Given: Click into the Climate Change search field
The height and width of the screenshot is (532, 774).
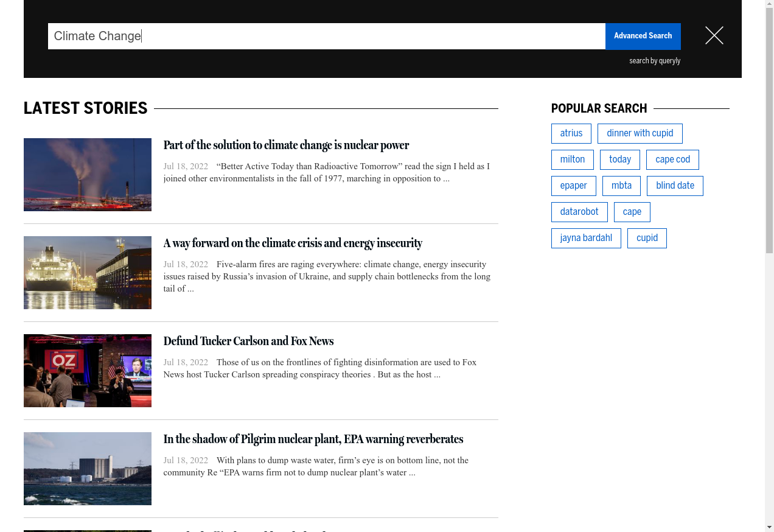Looking at the screenshot, I should tap(326, 36).
